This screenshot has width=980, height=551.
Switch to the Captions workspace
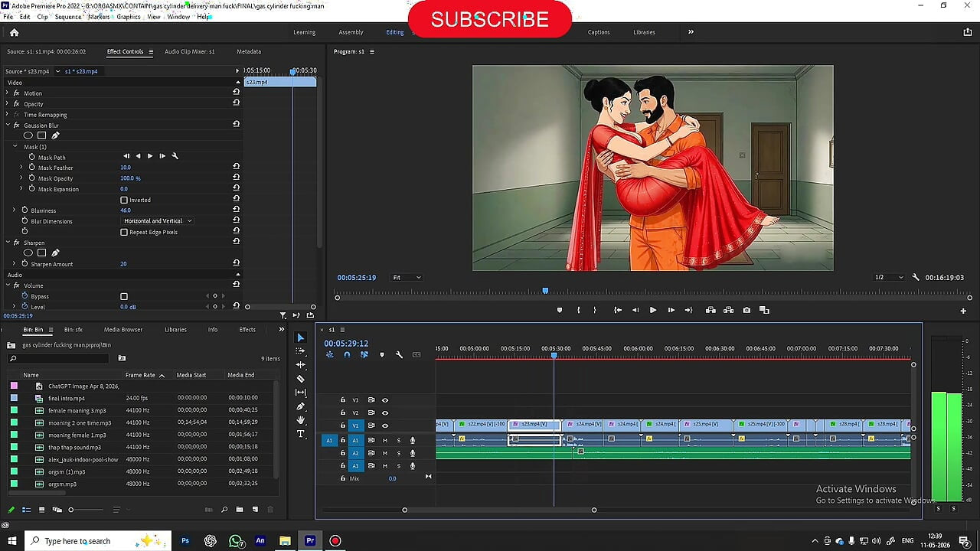[x=599, y=32]
